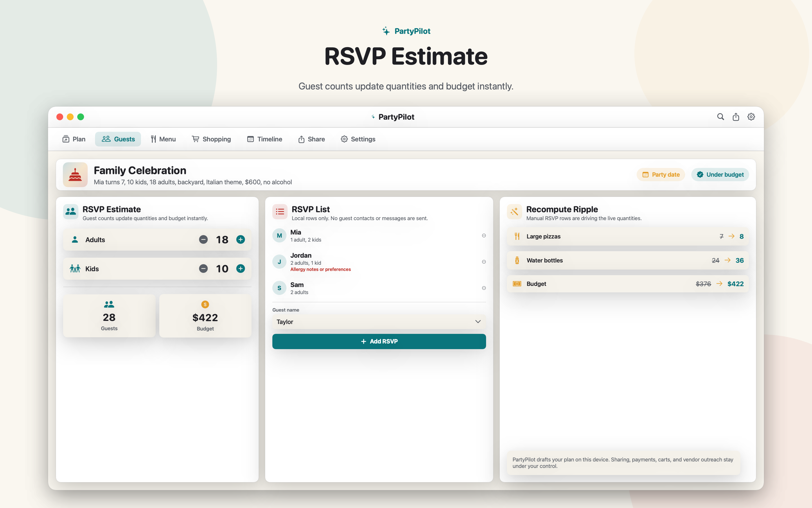Image resolution: width=812 pixels, height=508 pixels.
Task: Click the Kids figures icon
Action: (75, 268)
